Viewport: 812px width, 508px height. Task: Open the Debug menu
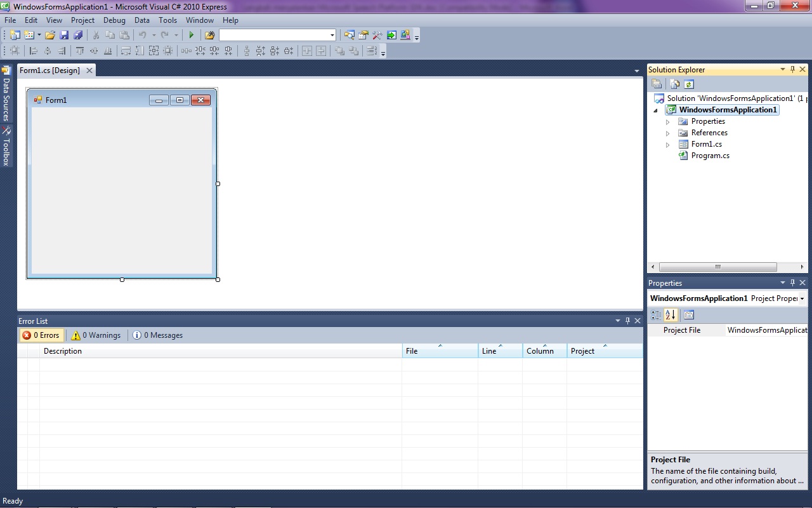[114, 20]
